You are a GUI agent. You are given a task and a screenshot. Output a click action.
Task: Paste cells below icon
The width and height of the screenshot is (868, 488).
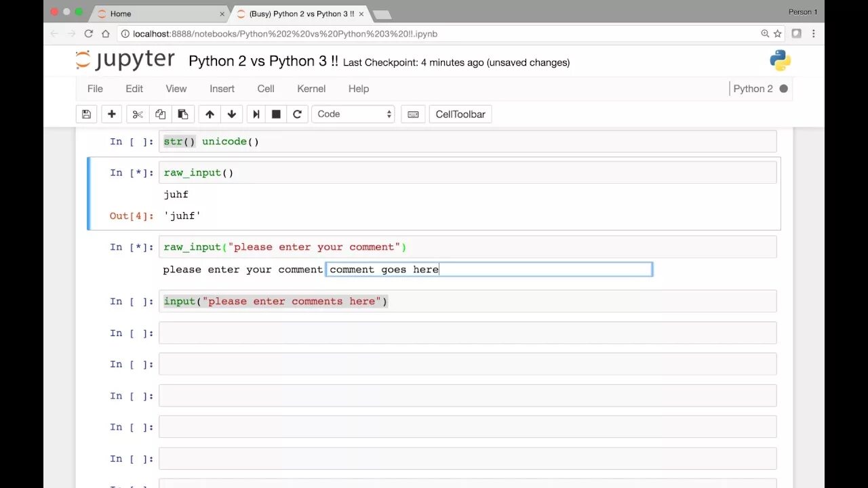point(182,114)
